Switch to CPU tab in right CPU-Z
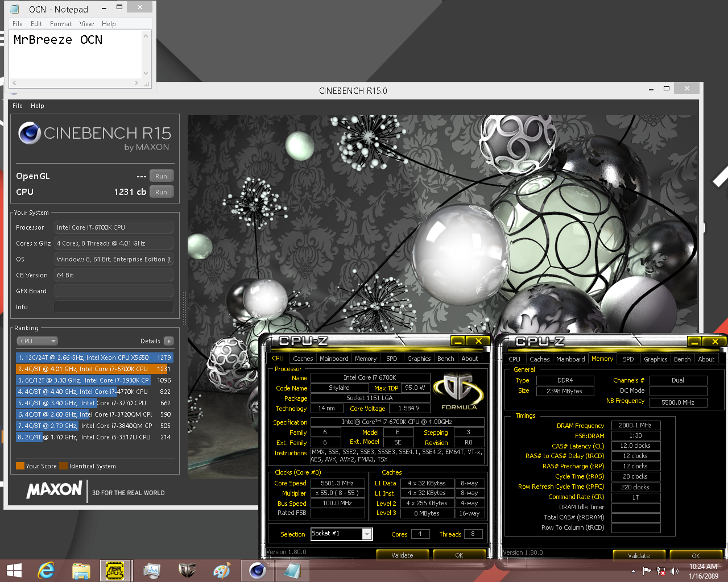728x582 pixels. click(514, 359)
